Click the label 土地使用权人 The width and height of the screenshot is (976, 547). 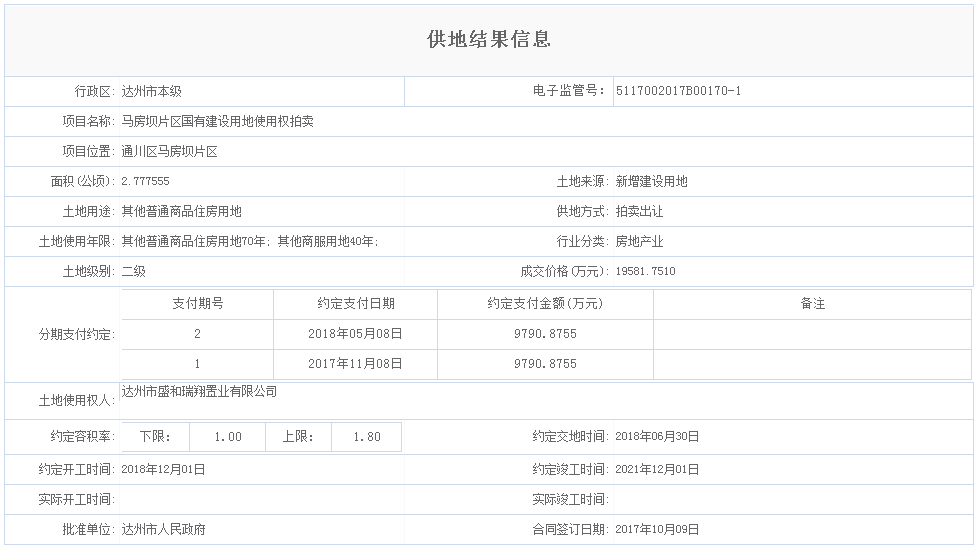pyautogui.click(x=77, y=401)
